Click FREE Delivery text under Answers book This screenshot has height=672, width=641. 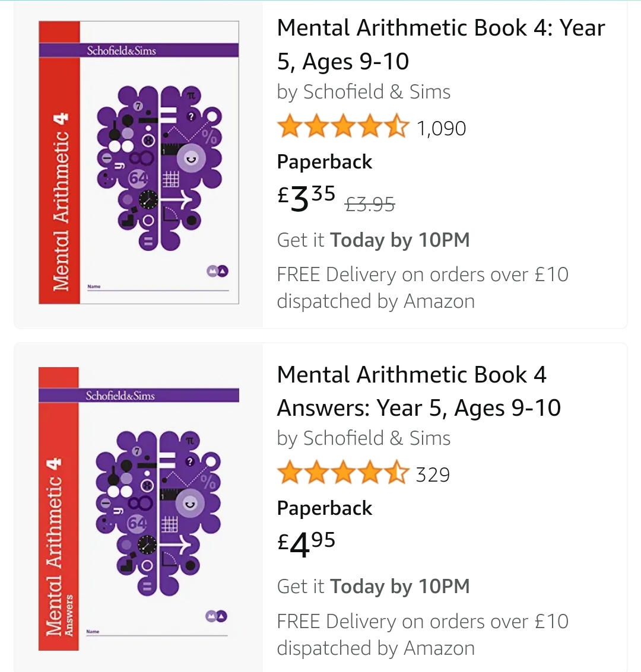coord(423,634)
